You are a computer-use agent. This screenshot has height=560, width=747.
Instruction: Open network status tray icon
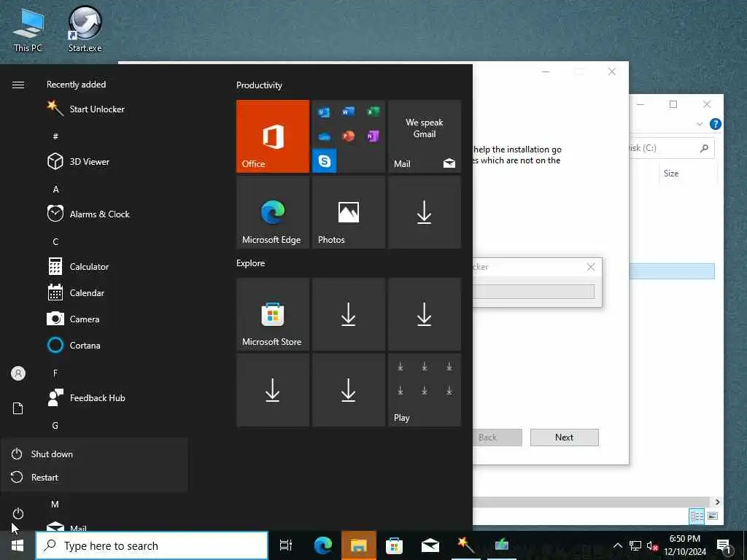point(635,545)
